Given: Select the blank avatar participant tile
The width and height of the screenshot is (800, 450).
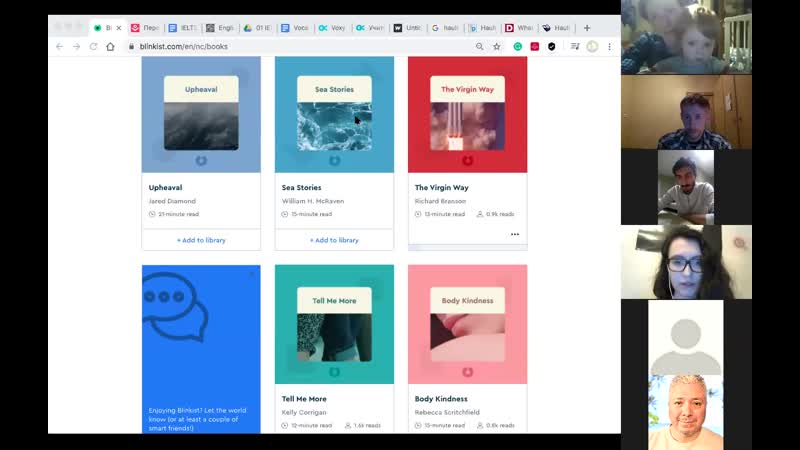Looking at the screenshot, I should [686, 338].
